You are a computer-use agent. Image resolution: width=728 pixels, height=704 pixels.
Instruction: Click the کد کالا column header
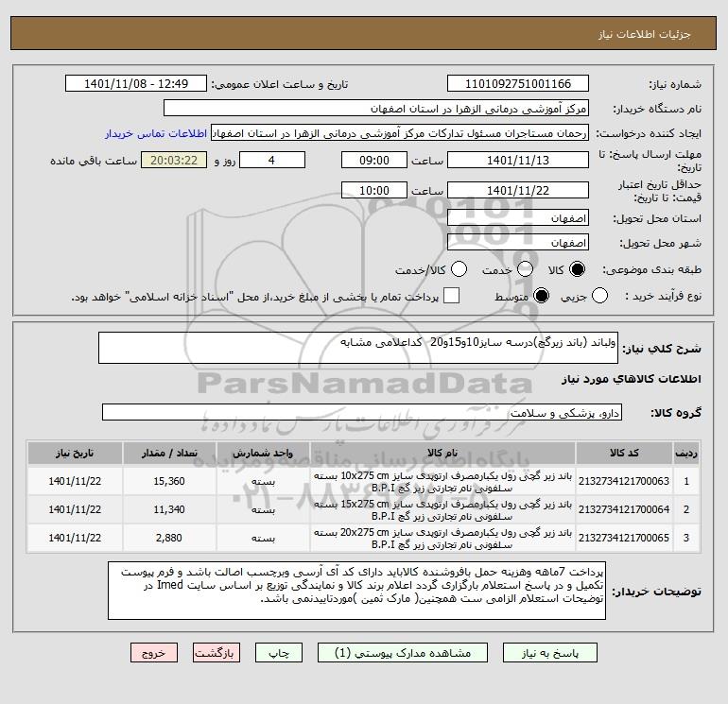pos(624,454)
